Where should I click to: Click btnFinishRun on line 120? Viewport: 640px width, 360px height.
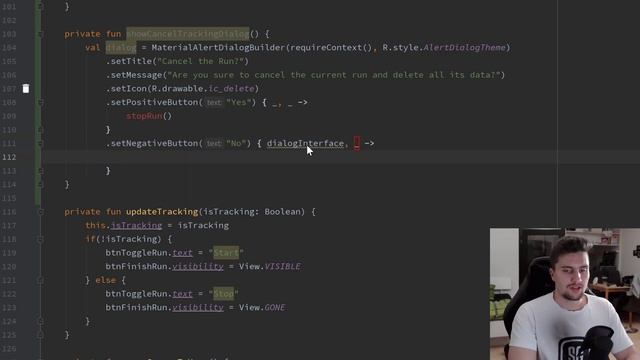[136, 267]
